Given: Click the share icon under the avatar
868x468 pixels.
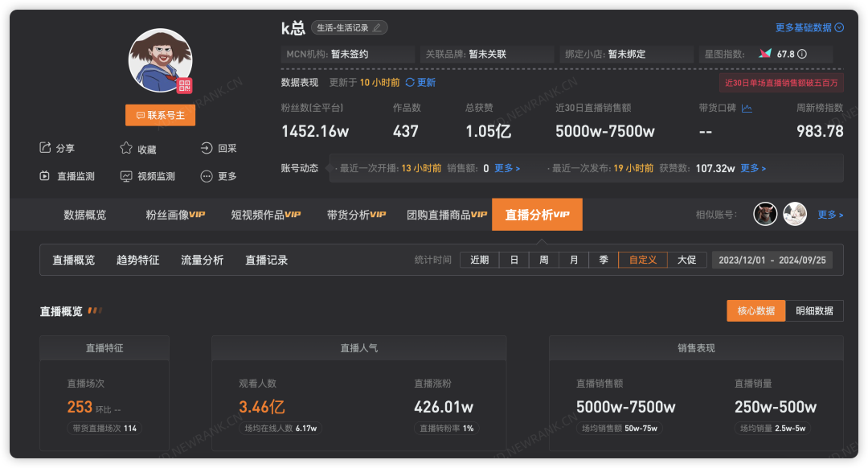Looking at the screenshot, I should coord(45,148).
